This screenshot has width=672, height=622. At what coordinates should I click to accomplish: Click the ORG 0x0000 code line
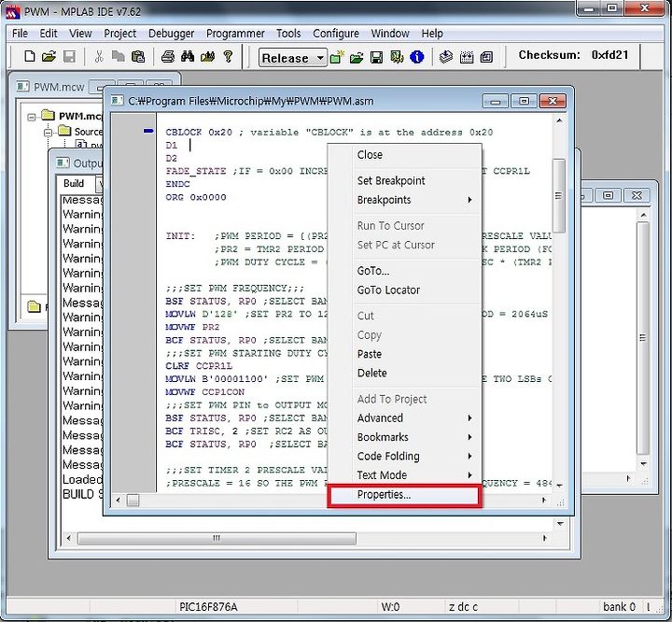tap(195, 198)
